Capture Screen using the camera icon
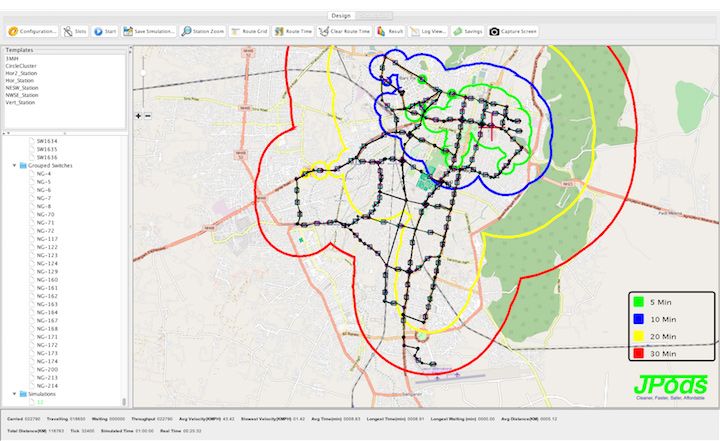 tap(513, 31)
